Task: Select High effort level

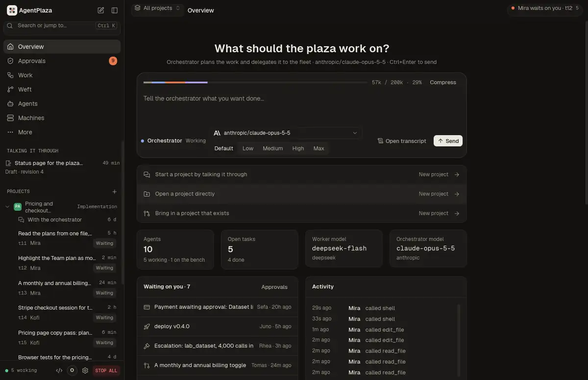Action: tap(298, 148)
